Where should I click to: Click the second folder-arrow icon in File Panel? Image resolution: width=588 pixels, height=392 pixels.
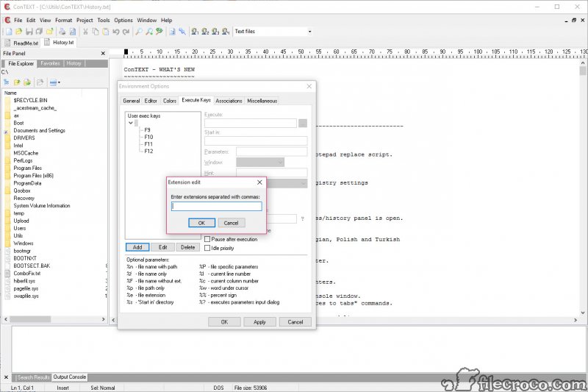(27, 82)
